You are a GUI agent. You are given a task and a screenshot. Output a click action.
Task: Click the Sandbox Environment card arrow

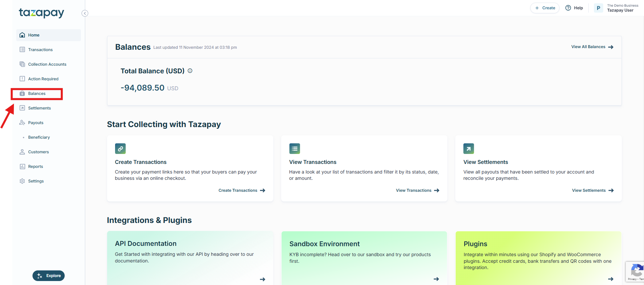click(436, 279)
